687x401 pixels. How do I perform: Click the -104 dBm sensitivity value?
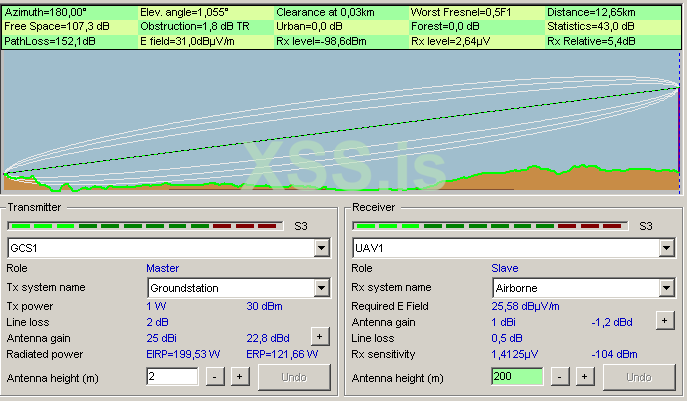tap(614, 354)
